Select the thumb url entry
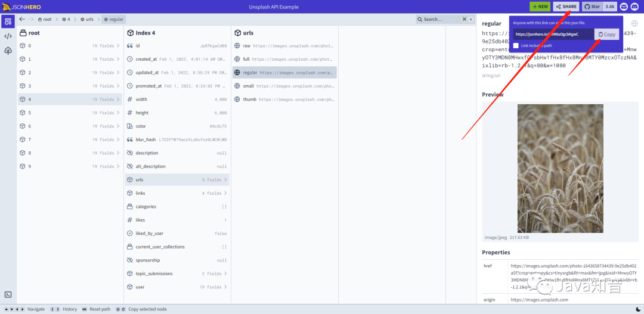The image size is (644, 314). click(284, 100)
